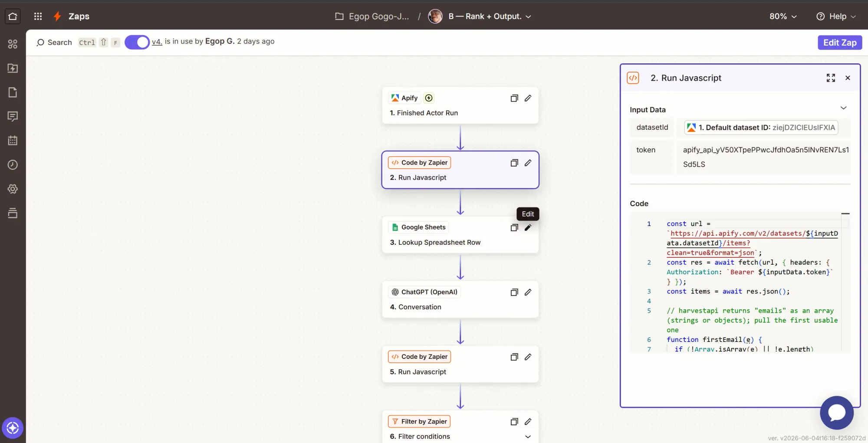Open the second sidebar icon with a lightning bolt
The width and height of the screenshot is (868, 443).
coord(13,68)
